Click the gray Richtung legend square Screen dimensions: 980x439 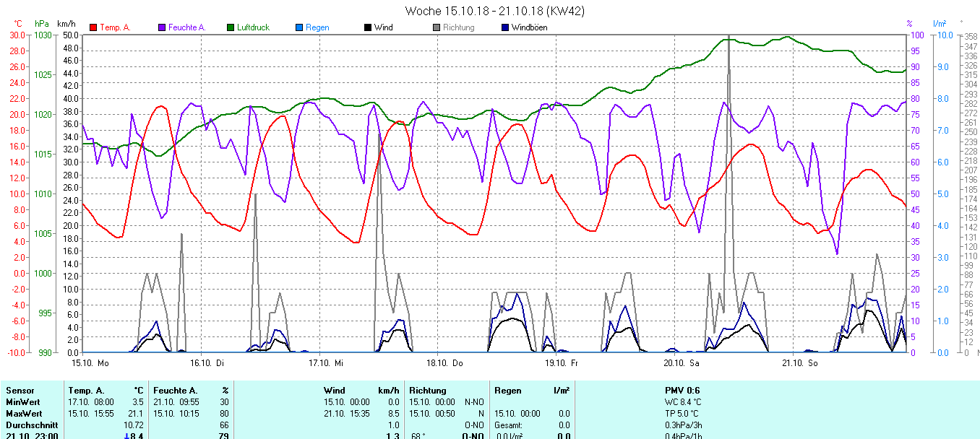pos(437,27)
